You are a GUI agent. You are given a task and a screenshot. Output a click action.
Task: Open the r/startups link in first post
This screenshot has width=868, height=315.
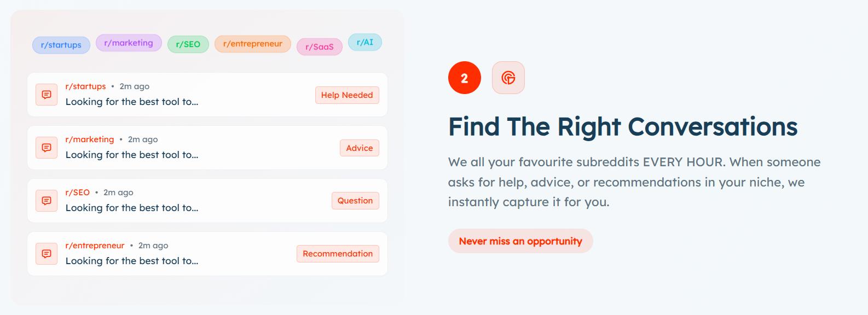85,86
